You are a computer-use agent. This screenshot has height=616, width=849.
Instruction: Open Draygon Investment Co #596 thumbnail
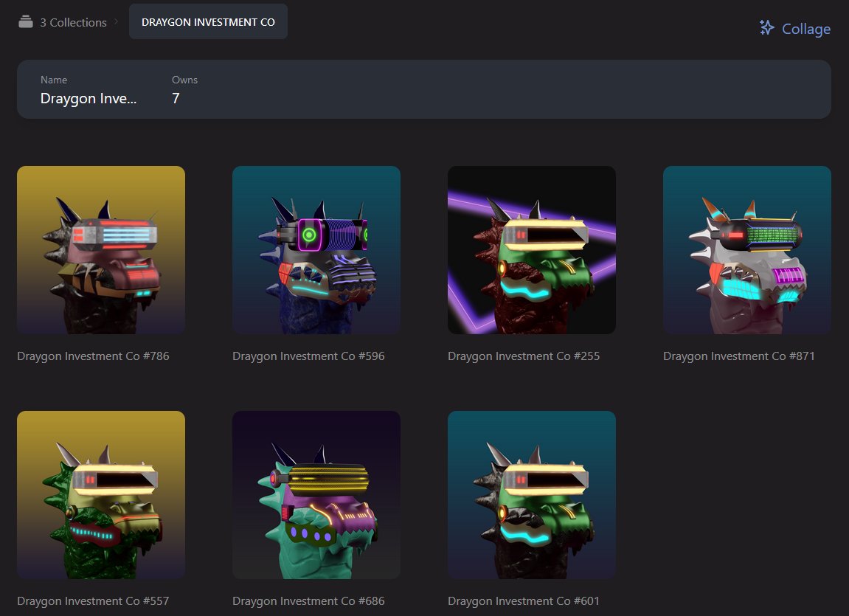click(x=316, y=250)
